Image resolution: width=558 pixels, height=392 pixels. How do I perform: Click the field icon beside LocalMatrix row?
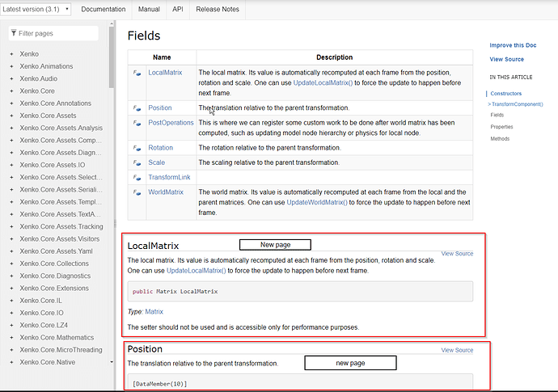pyautogui.click(x=137, y=73)
